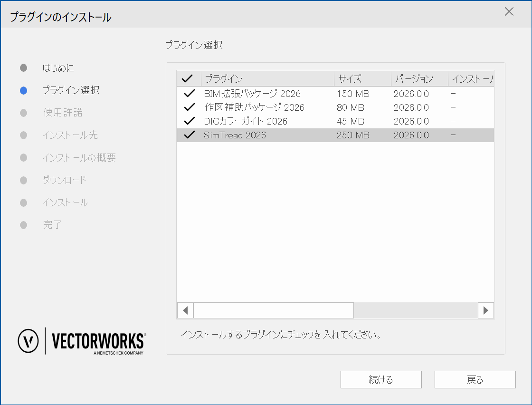
Task: Select the プラグイン選択 step in sidebar
Action: 71,90
